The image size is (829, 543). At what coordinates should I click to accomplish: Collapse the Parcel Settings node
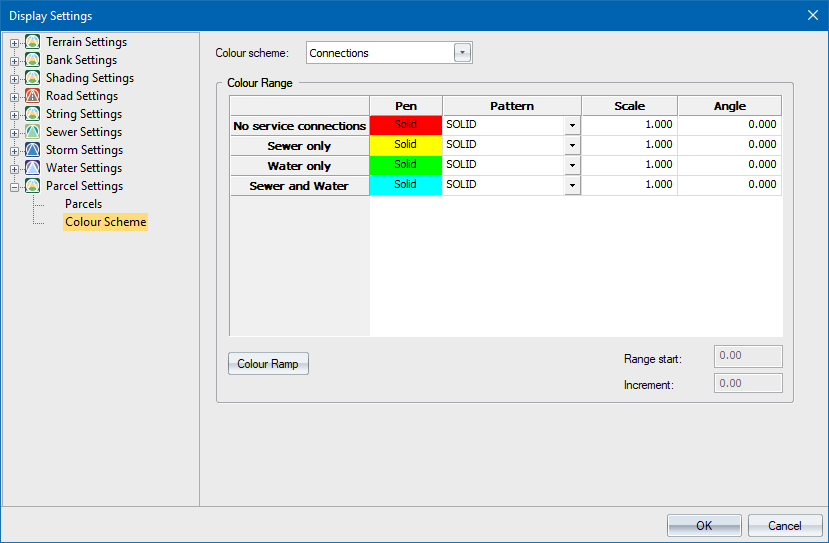pyautogui.click(x=15, y=187)
